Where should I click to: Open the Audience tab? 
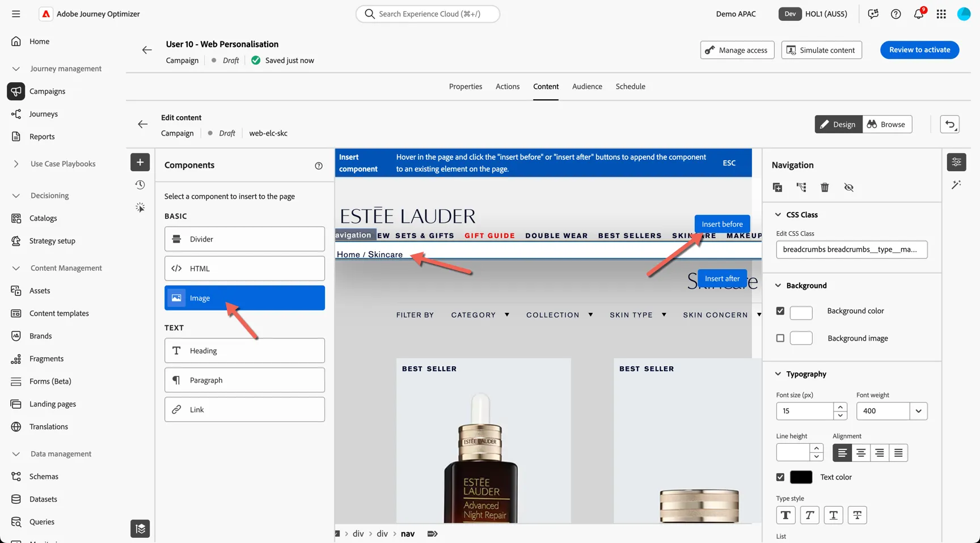coord(587,86)
